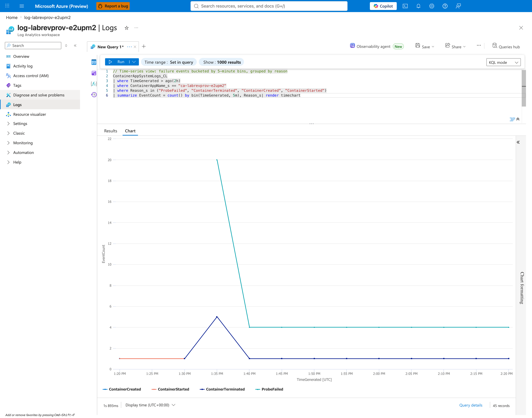This screenshot has width=532, height=418.
Task: Click the global search resources field
Action: [x=269, y=6]
